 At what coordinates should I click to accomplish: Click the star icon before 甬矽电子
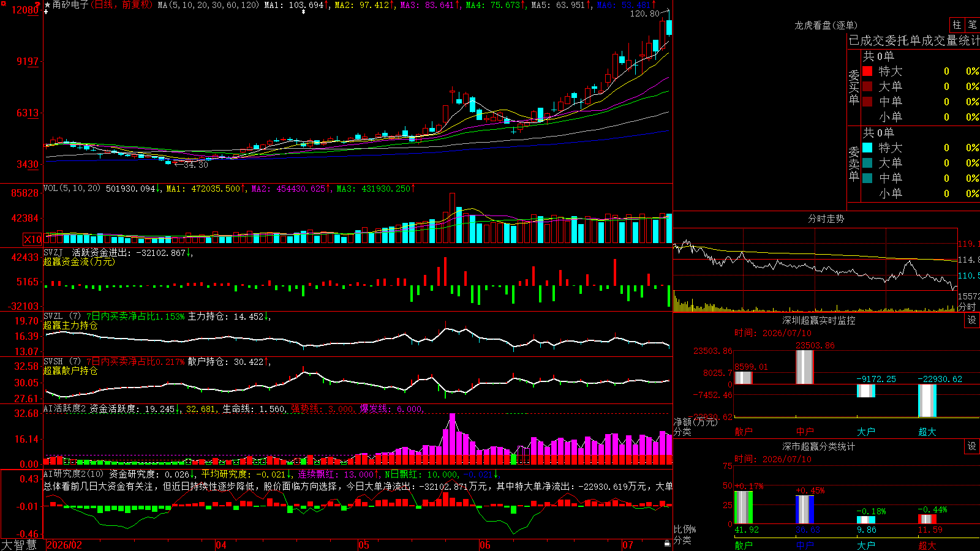coord(47,5)
